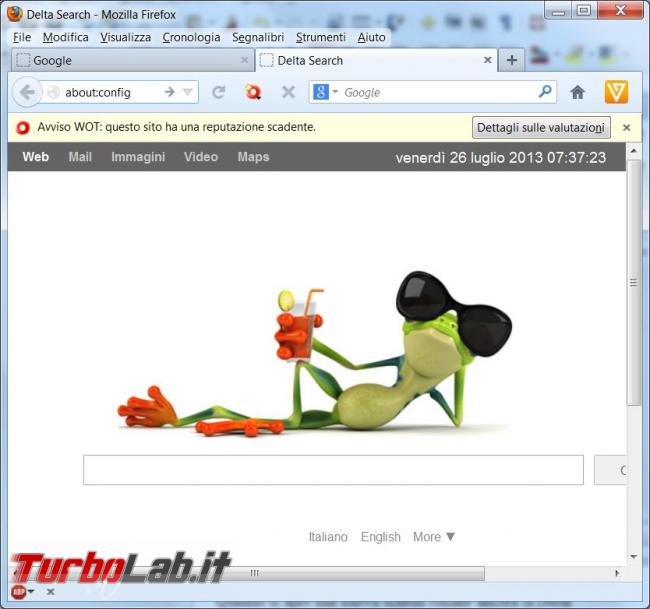Open the Cronologia menu
The height and width of the screenshot is (609, 650).
(191, 37)
